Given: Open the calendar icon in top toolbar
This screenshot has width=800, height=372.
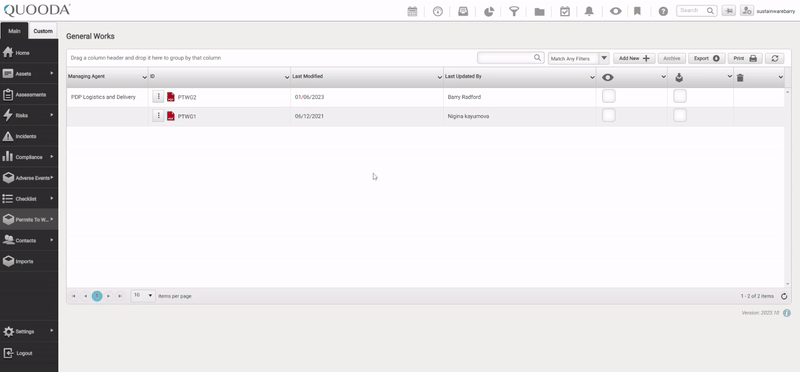Looking at the screenshot, I should point(412,11).
